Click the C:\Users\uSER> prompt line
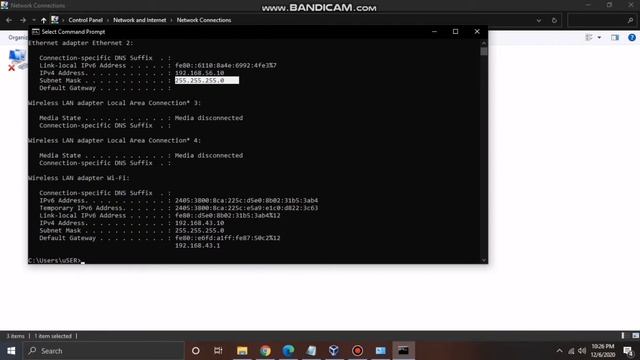The image size is (640, 360). [x=56, y=260]
